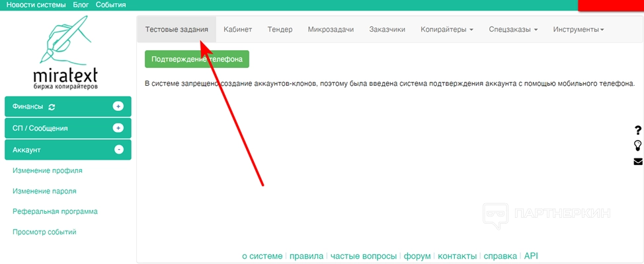Open Новости системы in top bar
644x264 pixels.
point(36,5)
